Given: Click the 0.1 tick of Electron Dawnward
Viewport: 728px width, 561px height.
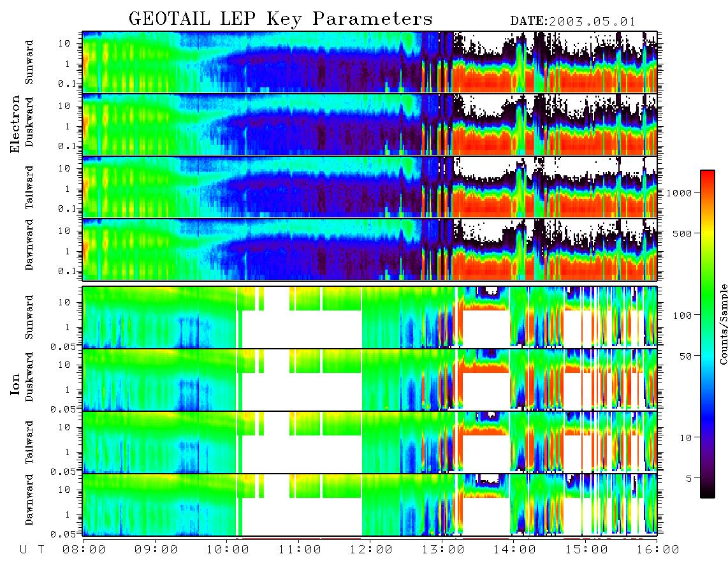Looking at the screenshot, I should click(68, 271).
